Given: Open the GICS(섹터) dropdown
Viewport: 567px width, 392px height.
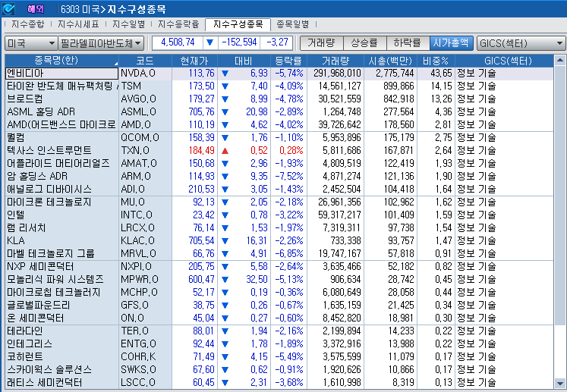Looking at the screenshot, I should point(521,43).
